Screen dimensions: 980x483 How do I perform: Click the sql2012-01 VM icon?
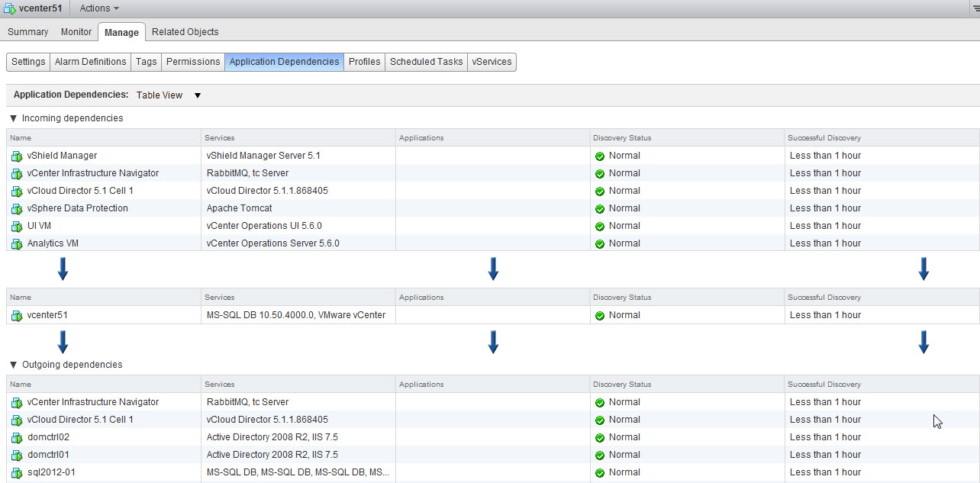[17, 473]
